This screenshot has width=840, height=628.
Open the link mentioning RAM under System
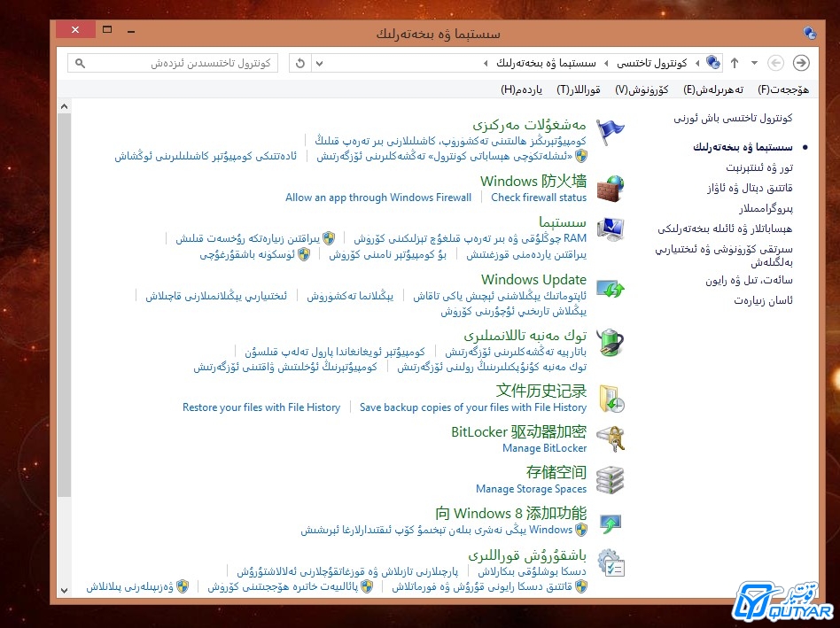pyautogui.click(x=470, y=238)
